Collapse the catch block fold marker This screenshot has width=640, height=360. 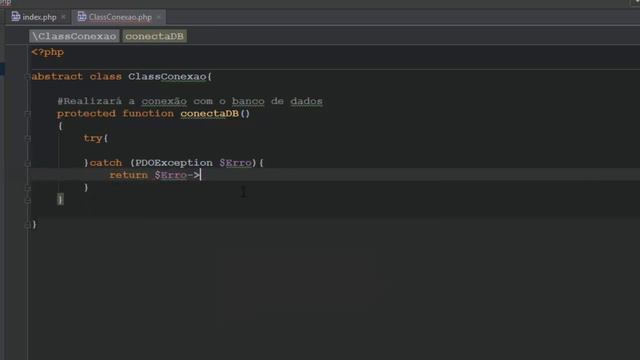tap(27, 163)
